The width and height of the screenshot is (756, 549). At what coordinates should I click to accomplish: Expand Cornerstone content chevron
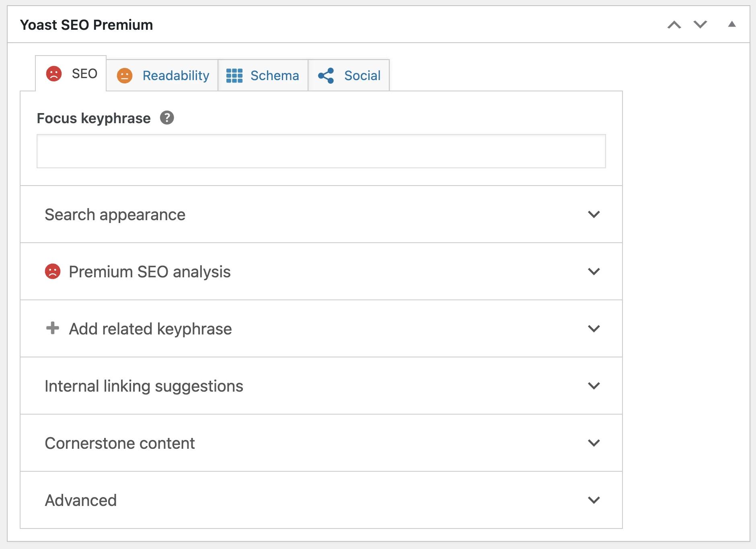[x=594, y=443]
